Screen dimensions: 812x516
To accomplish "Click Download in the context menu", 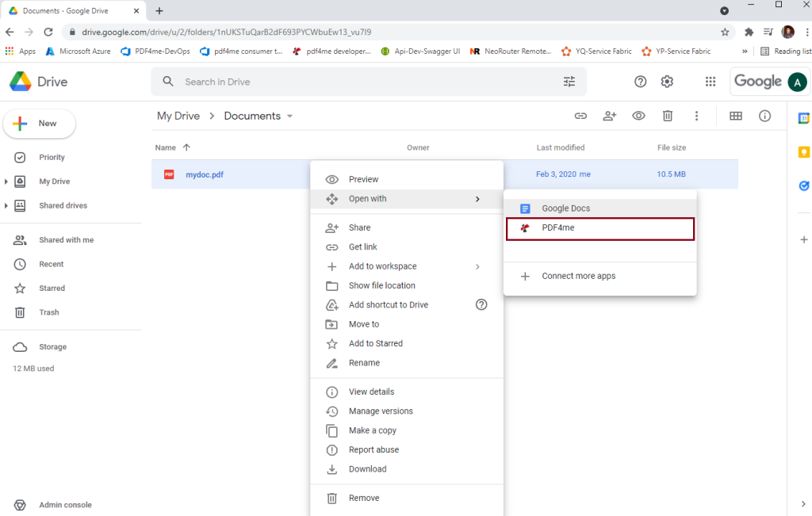I will (x=407, y=469).
